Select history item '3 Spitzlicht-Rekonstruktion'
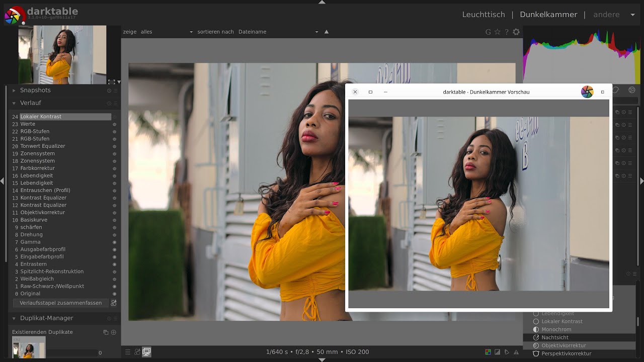Viewport: 644px width, 362px height. pyautogui.click(x=61, y=271)
